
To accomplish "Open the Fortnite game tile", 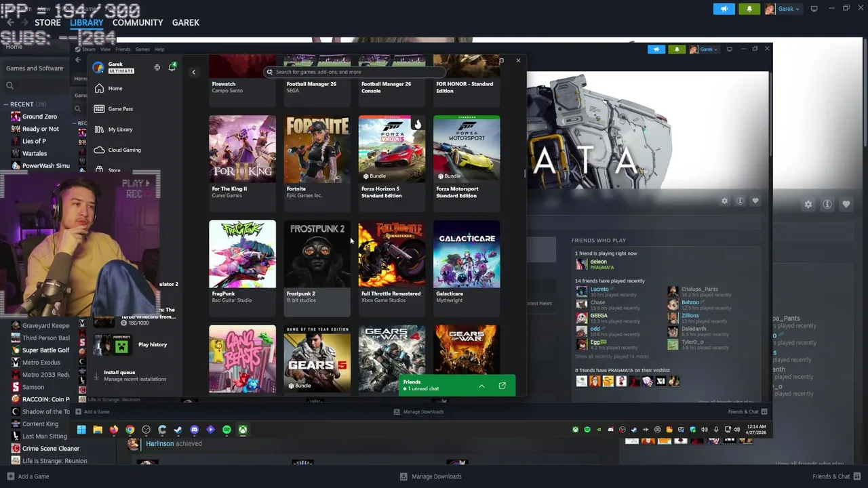I will click(x=317, y=164).
